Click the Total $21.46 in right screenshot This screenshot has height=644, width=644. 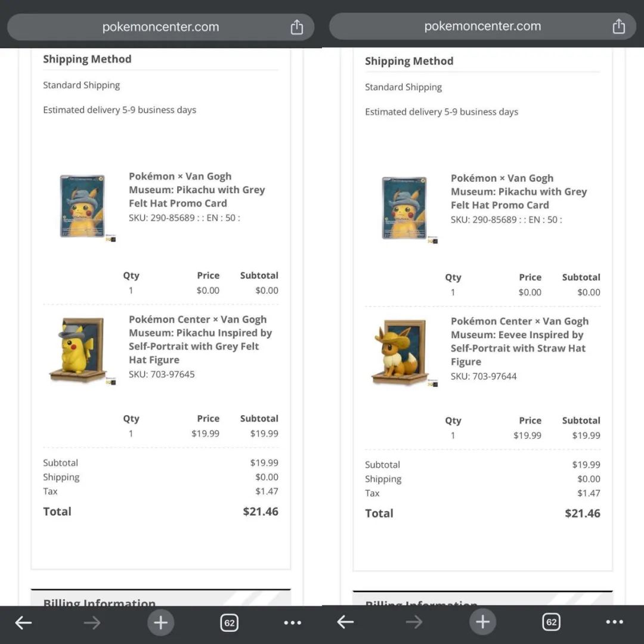pyautogui.click(x=583, y=513)
